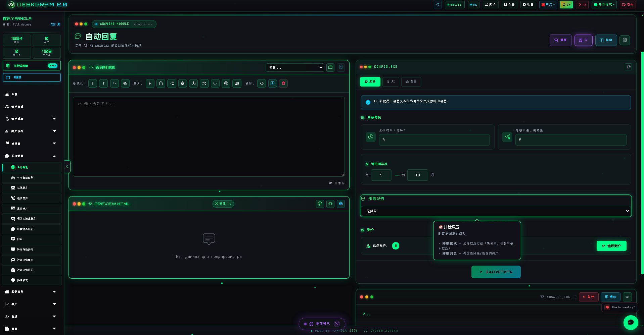Toggle the purple binoculars mode button
The width and height of the screenshot is (644, 335).
583,40
